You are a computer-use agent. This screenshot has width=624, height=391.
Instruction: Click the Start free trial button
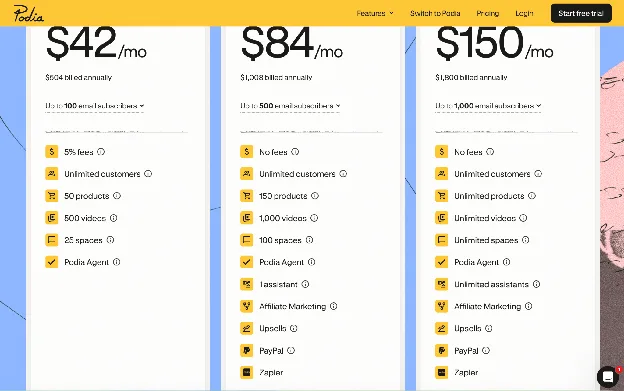[x=581, y=14]
